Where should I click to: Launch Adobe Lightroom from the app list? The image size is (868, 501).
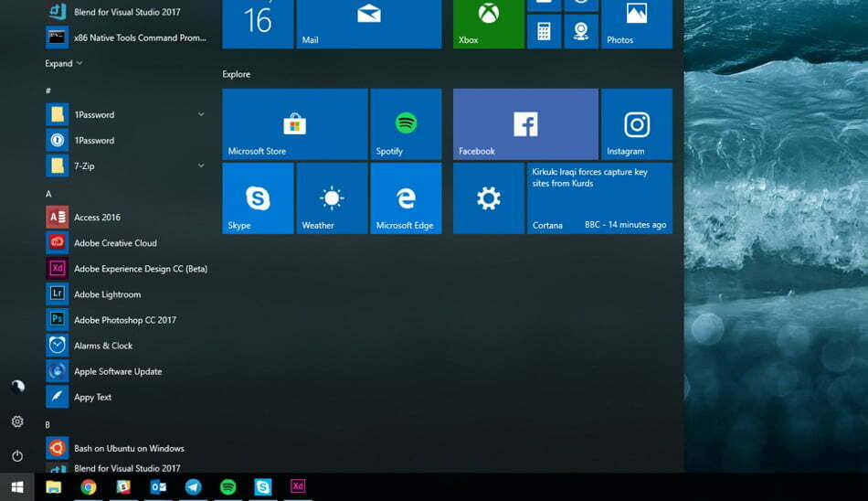[x=126, y=294]
